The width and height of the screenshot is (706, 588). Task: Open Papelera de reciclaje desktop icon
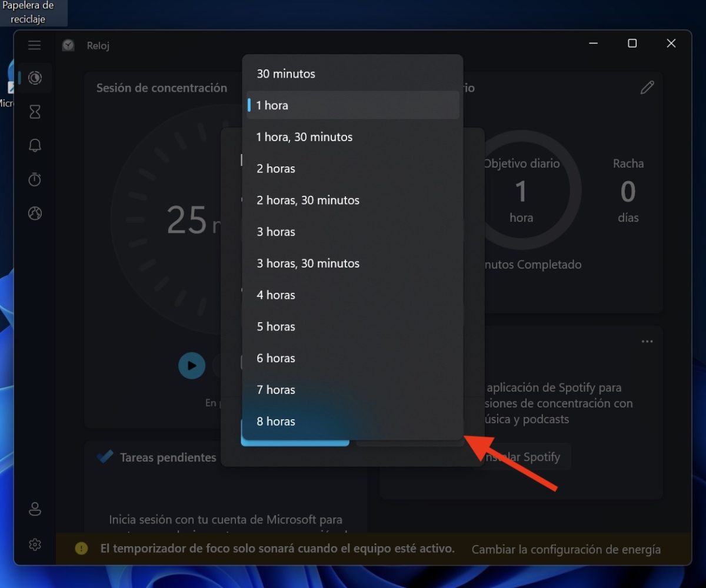coord(28,12)
